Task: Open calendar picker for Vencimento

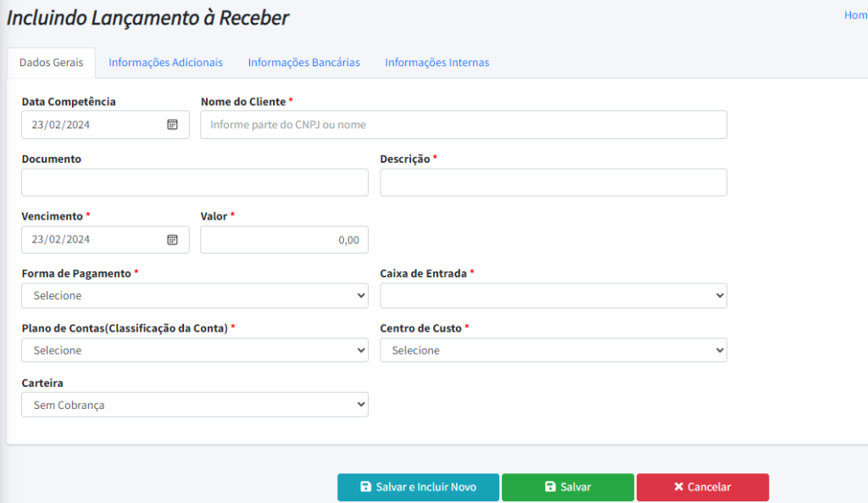Action: point(172,239)
